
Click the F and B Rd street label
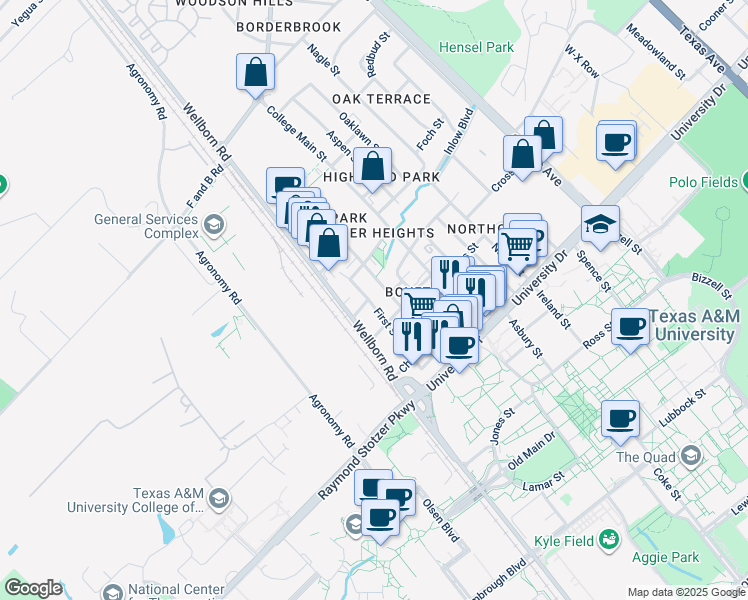tap(205, 186)
